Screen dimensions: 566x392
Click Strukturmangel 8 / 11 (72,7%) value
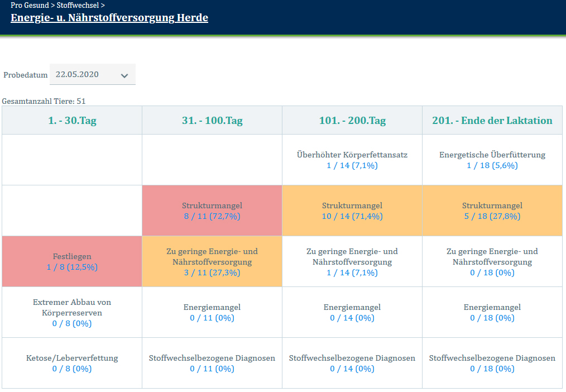(212, 216)
